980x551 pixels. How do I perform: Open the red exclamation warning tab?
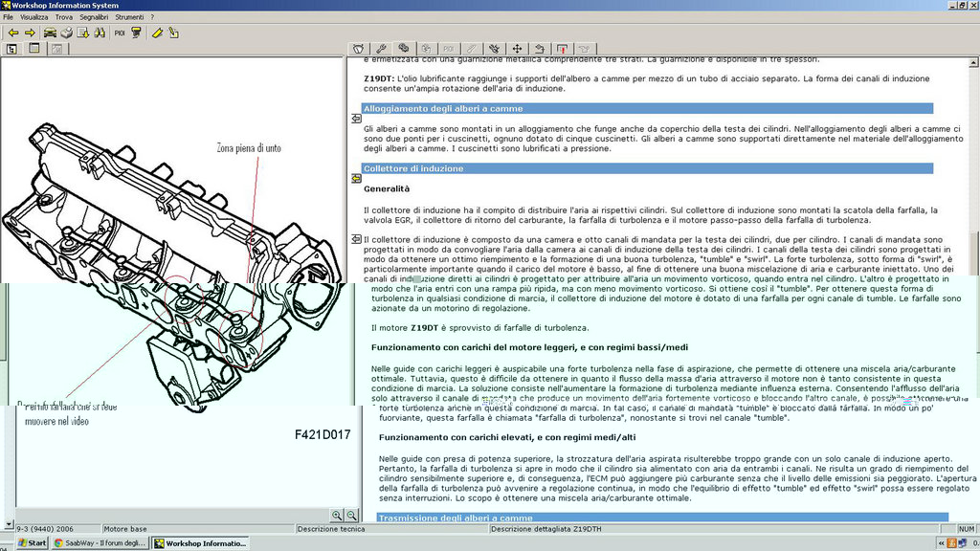point(562,49)
